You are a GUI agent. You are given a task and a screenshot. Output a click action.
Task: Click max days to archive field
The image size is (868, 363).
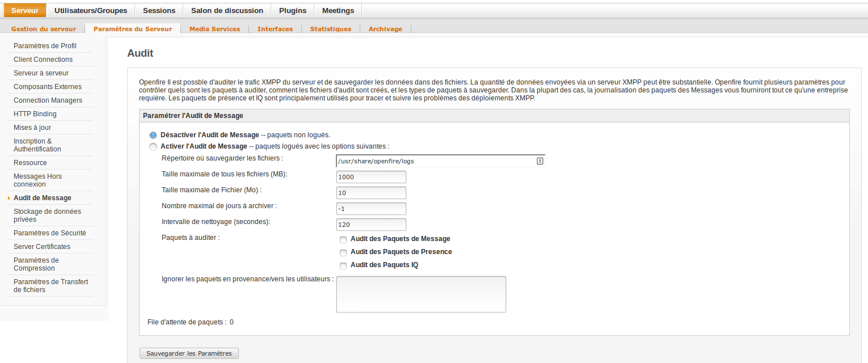pyautogui.click(x=371, y=209)
